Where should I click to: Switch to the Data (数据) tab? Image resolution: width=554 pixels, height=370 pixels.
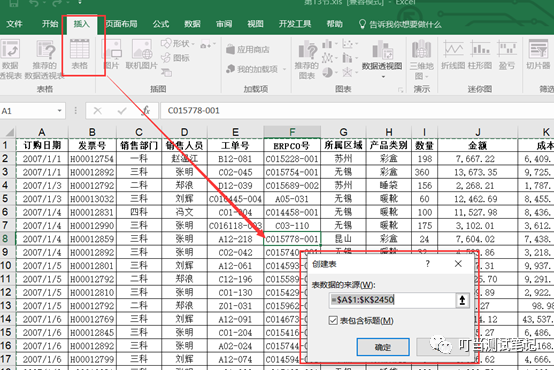pyautogui.click(x=192, y=24)
